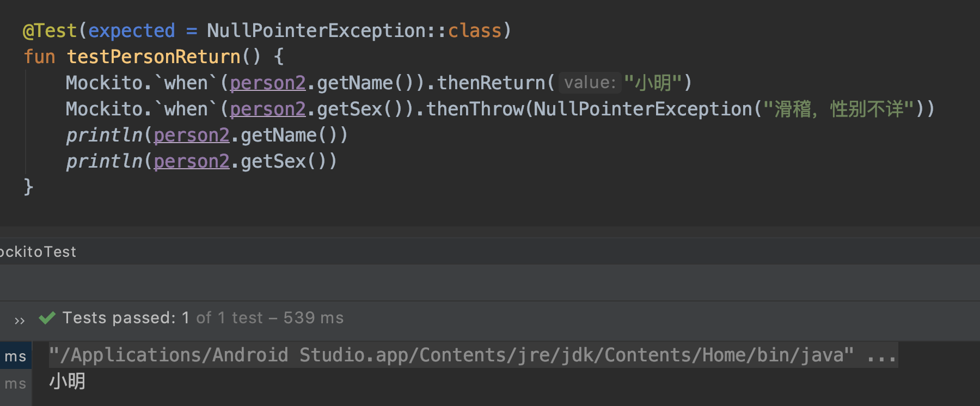
Task: Click the 'expected' parameter name
Action: [131, 31]
